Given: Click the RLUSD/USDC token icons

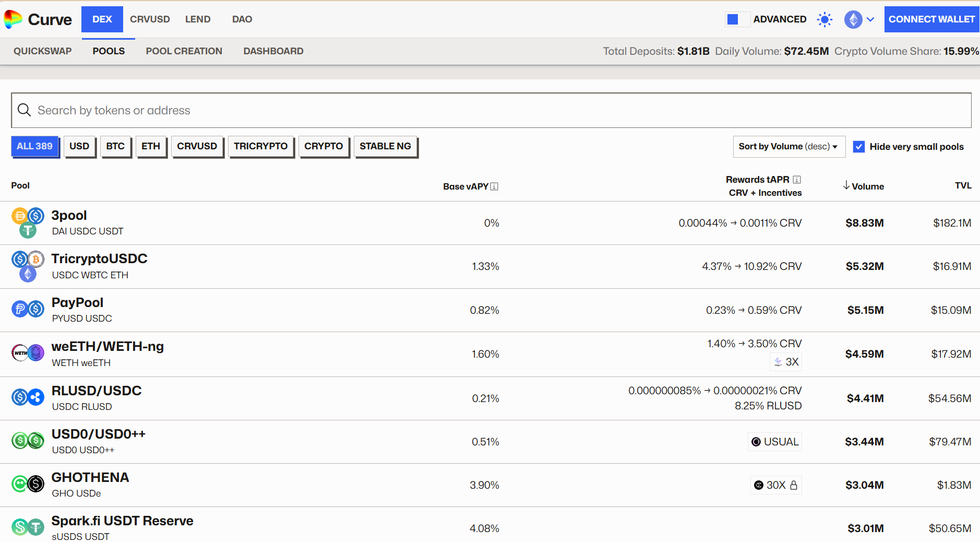Looking at the screenshot, I should click(28, 397).
